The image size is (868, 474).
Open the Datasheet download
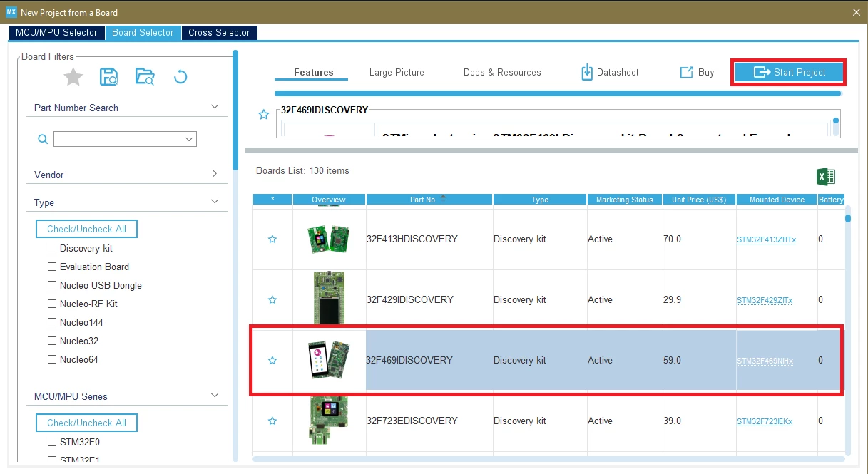[610, 72]
